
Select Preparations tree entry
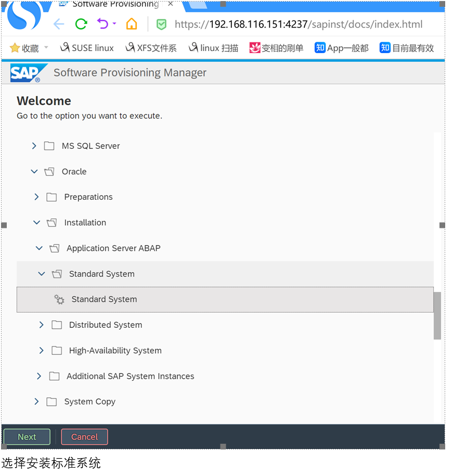88,197
